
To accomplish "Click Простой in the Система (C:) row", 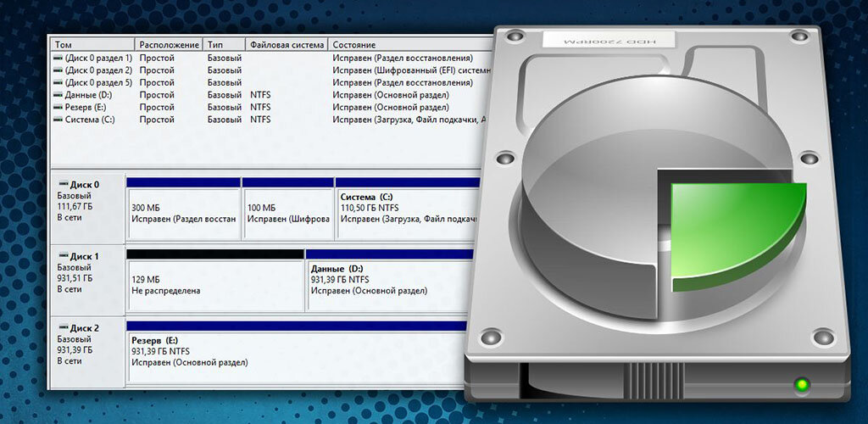I will coord(157,119).
